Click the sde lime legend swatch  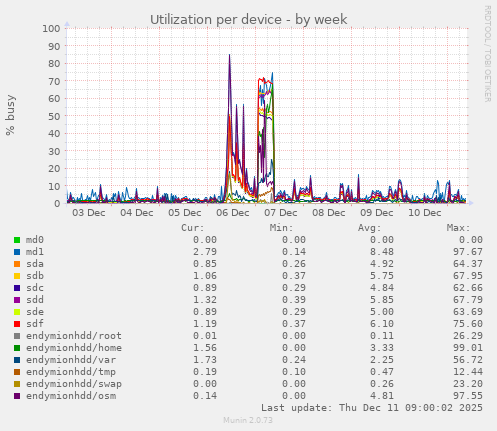17,312
